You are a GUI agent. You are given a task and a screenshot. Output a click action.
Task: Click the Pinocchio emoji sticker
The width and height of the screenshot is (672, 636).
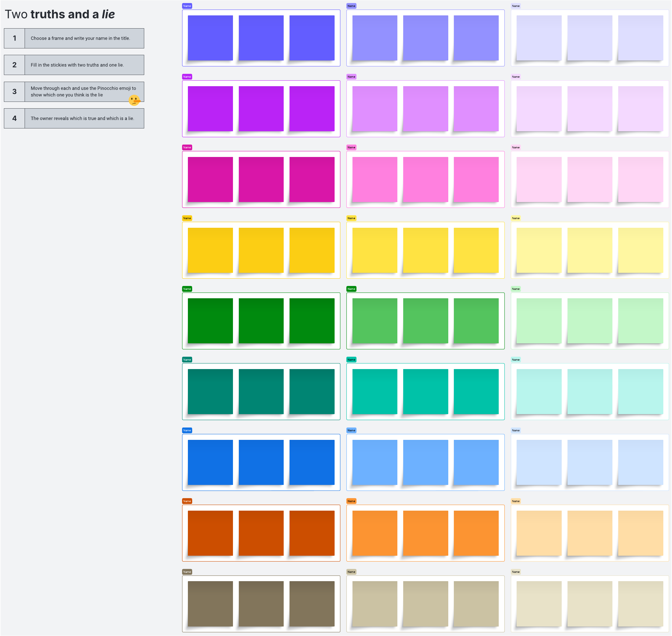134,100
